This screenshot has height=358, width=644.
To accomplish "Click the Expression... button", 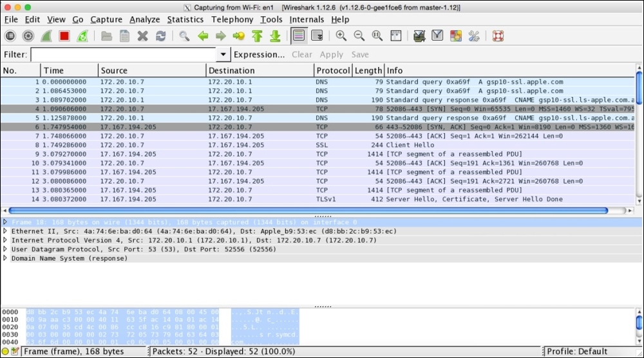I will pos(259,55).
